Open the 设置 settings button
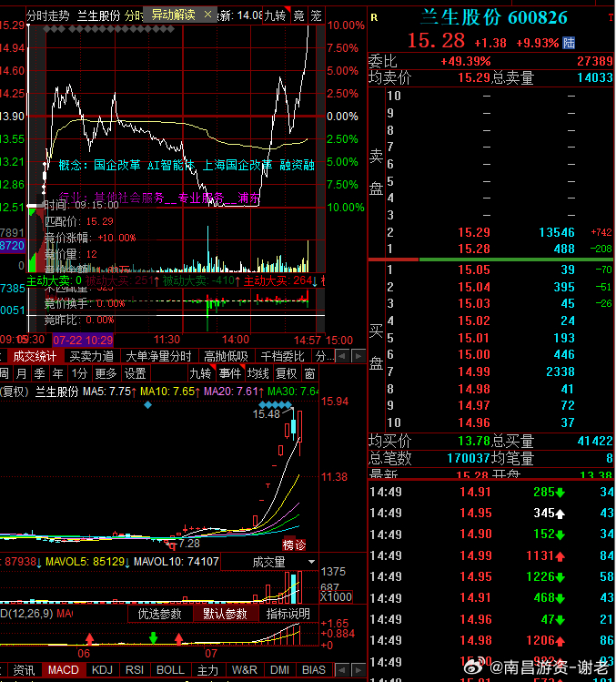This screenshot has width=616, height=682. (136, 373)
